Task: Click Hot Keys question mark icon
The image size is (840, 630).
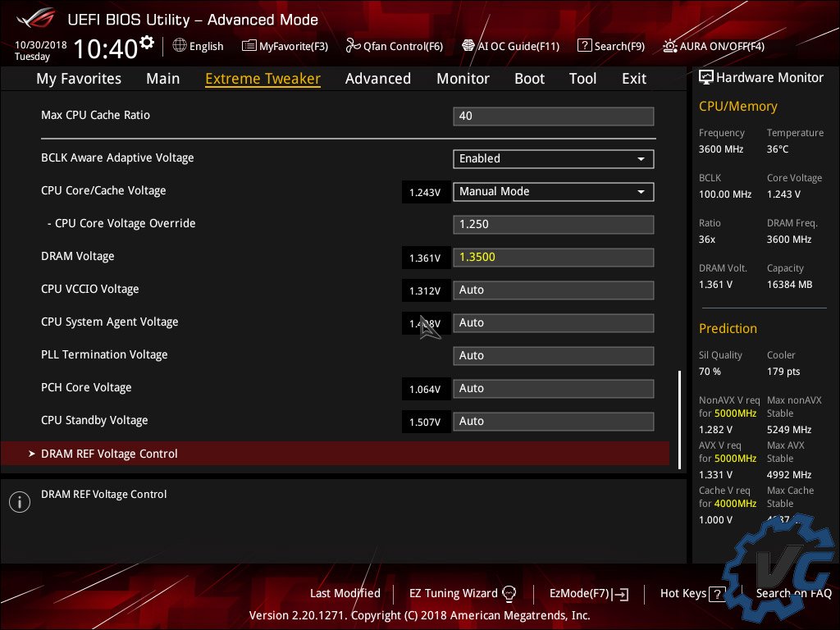Action: click(717, 594)
